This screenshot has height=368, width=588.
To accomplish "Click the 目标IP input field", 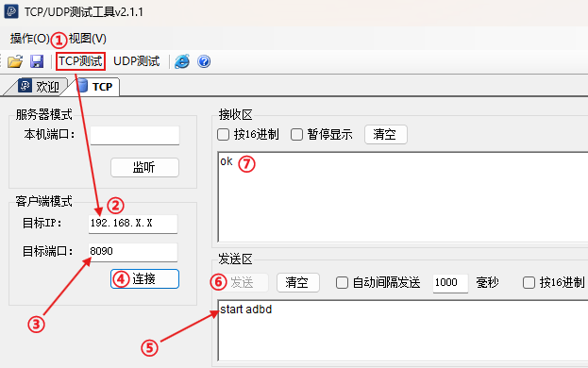I will 133,224.
